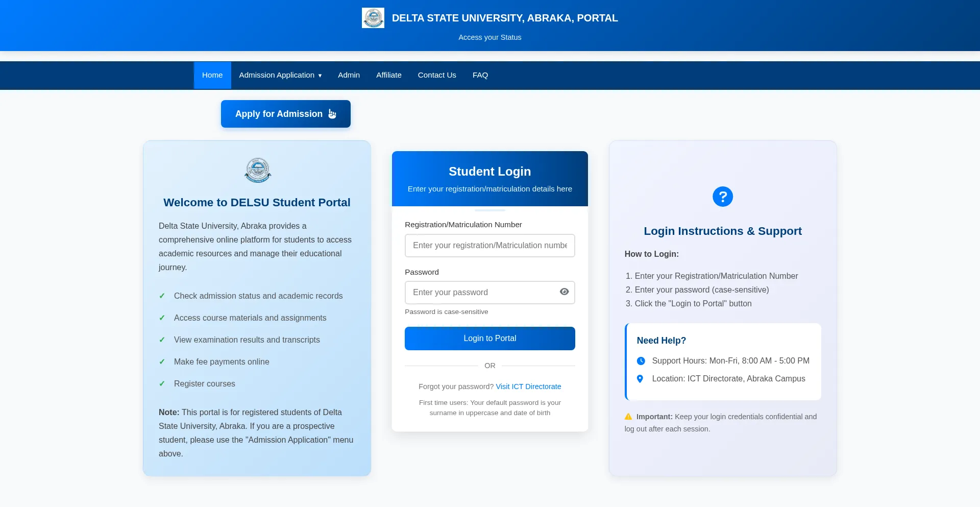Click checkmark beside View examination results

pyautogui.click(x=162, y=340)
